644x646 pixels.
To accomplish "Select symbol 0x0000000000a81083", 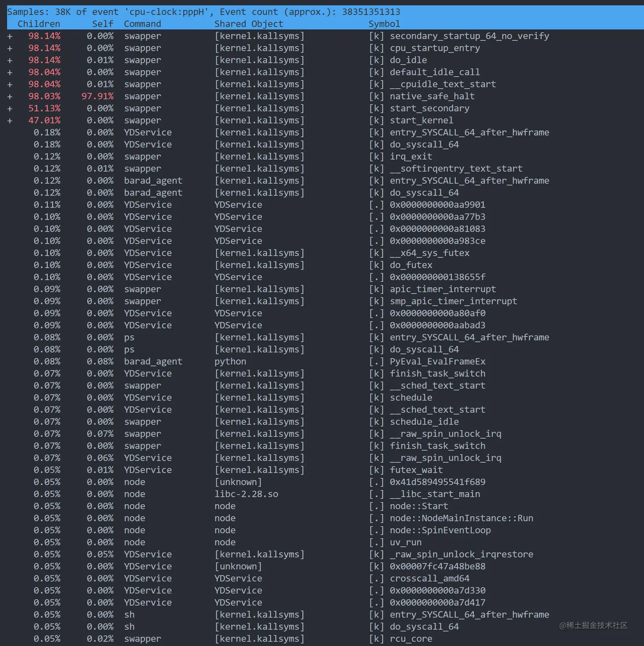I will point(437,229).
